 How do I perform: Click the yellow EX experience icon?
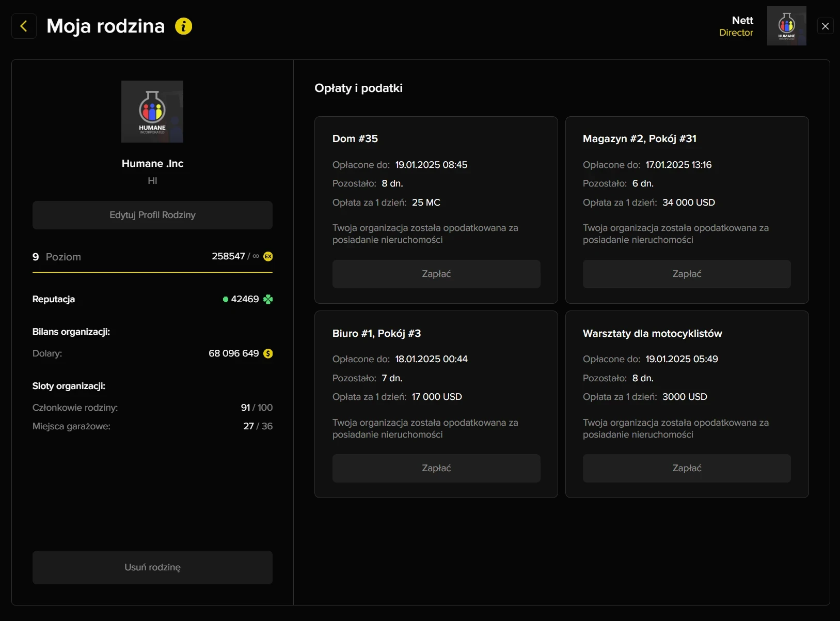(268, 256)
